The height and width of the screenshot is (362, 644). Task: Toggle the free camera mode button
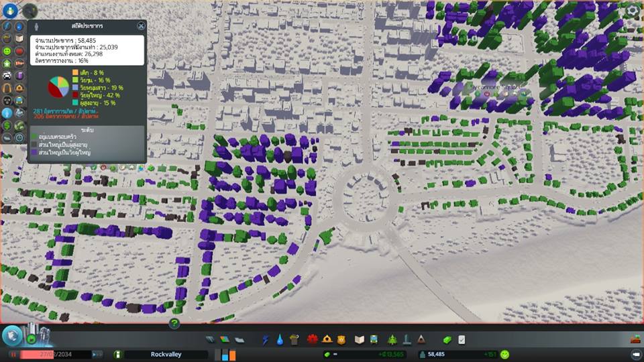pyautogui.click(x=636, y=354)
